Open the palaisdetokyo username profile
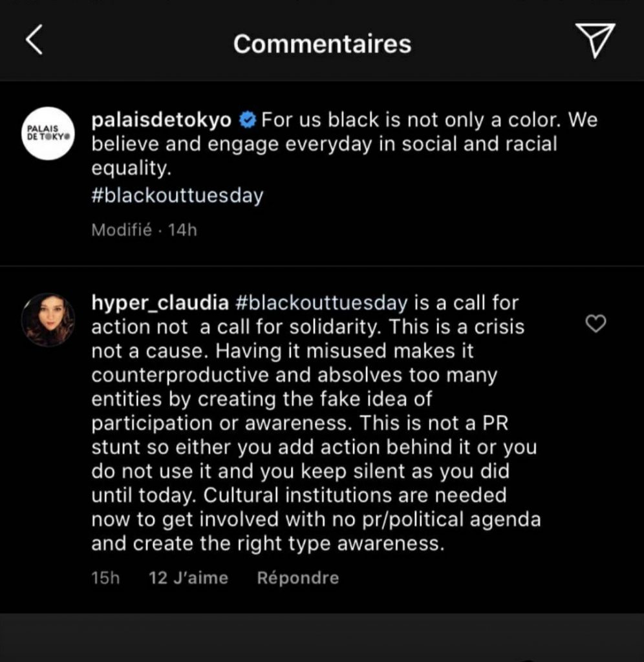Screen dimensions: 644x662 coord(161,120)
